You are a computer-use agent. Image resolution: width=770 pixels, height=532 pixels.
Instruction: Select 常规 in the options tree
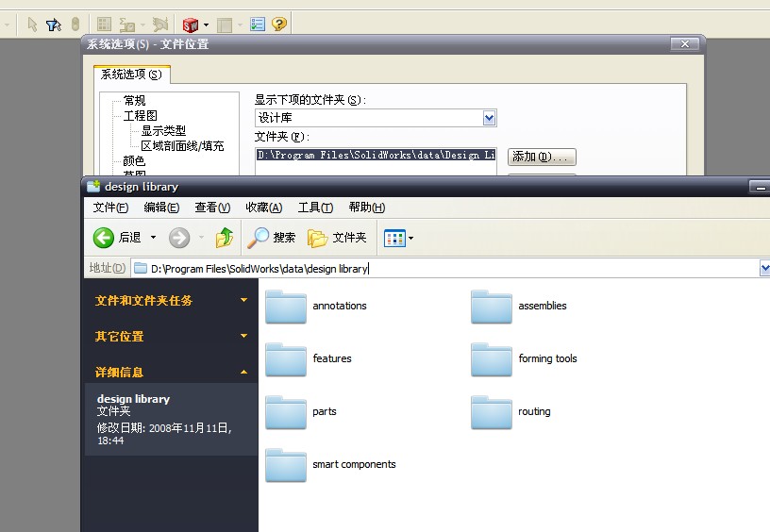coord(135,101)
